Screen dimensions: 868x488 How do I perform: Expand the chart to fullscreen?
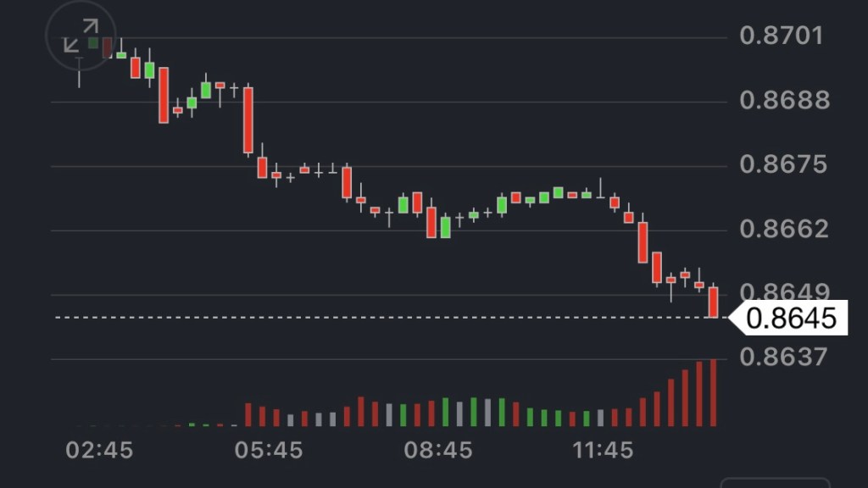point(81,36)
